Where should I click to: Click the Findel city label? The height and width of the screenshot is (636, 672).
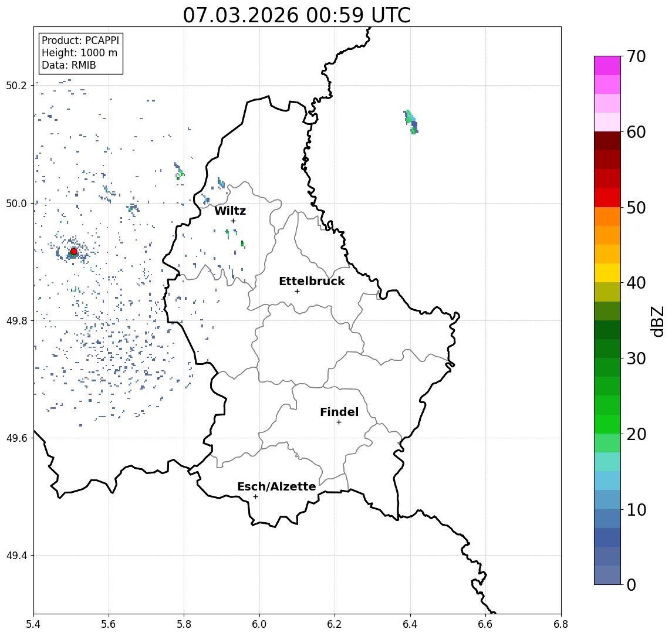pos(339,412)
